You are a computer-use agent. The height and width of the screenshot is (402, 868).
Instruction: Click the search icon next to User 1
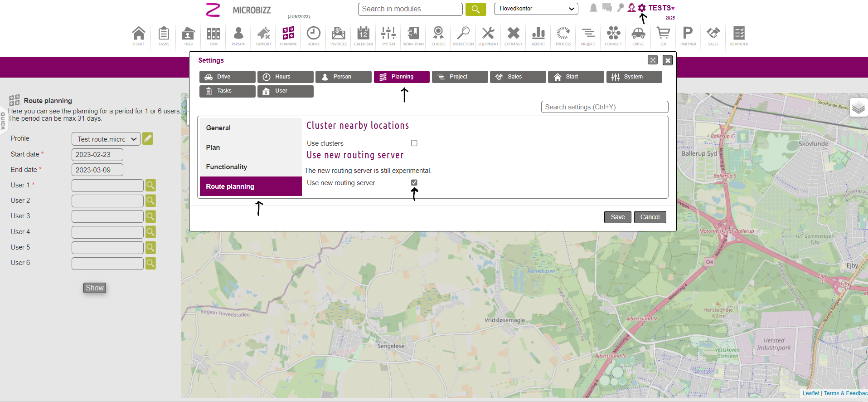point(150,185)
